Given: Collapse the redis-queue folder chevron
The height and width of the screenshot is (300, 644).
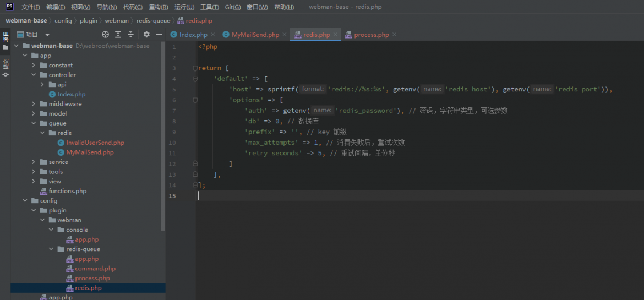Looking at the screenshot, I should 51,249.
